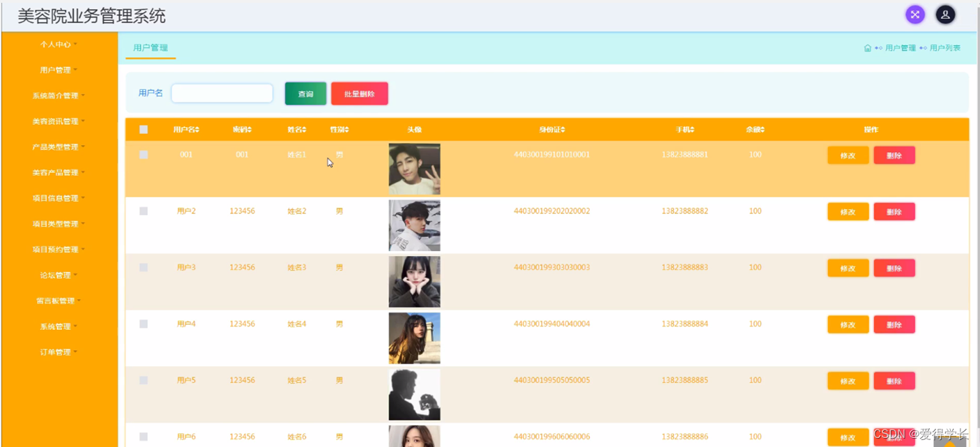Expand 系统简介管理 sidebar menu
The width and height of the screenshot is (980, 447).
pos(59,96)
